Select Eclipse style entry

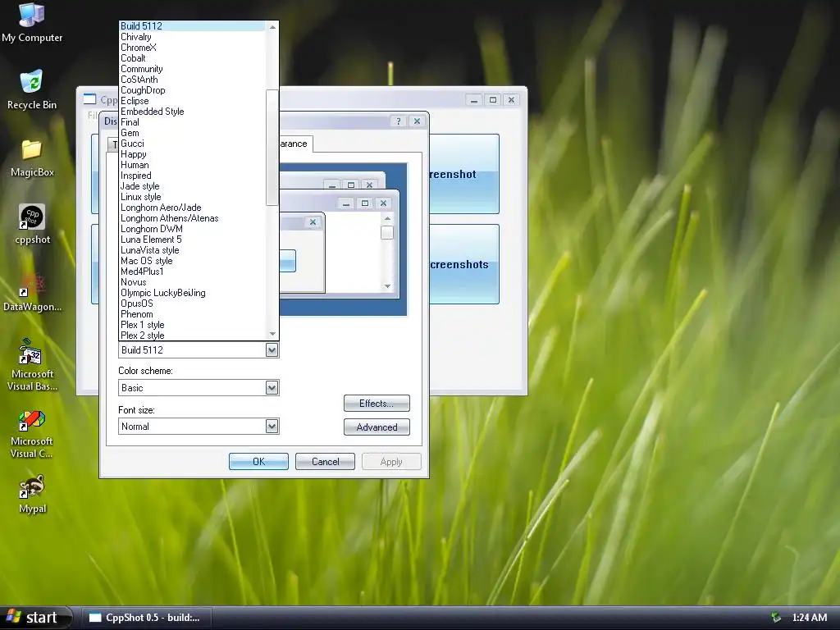192,101
